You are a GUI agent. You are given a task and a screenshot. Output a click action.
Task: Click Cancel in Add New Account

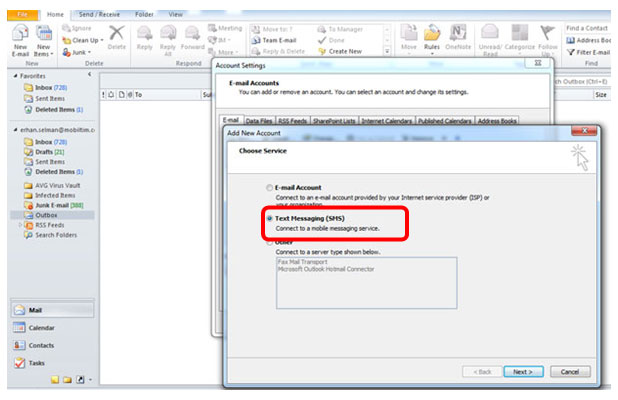pos(570,372)
